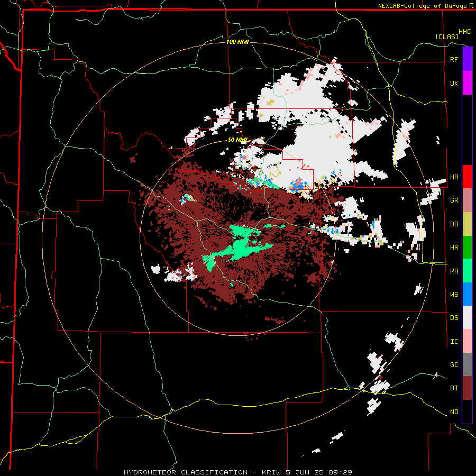Viewport: 476px width, 476px height.
Task: Select the BD legend label
Action: pyautogui.click(x=454, y=224)
